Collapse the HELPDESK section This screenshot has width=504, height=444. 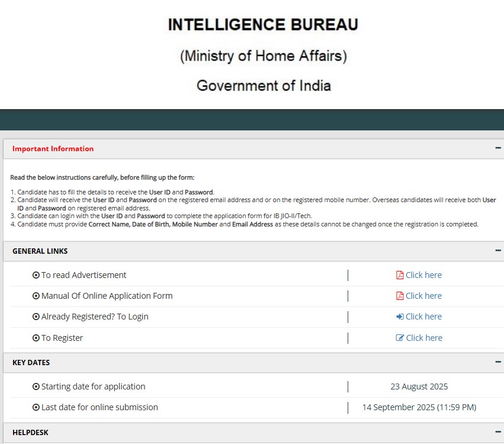498,432
